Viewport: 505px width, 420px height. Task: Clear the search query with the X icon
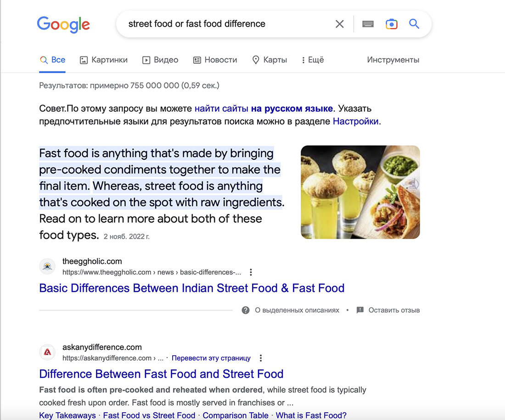pyautogui.click(x=339, y=24)
